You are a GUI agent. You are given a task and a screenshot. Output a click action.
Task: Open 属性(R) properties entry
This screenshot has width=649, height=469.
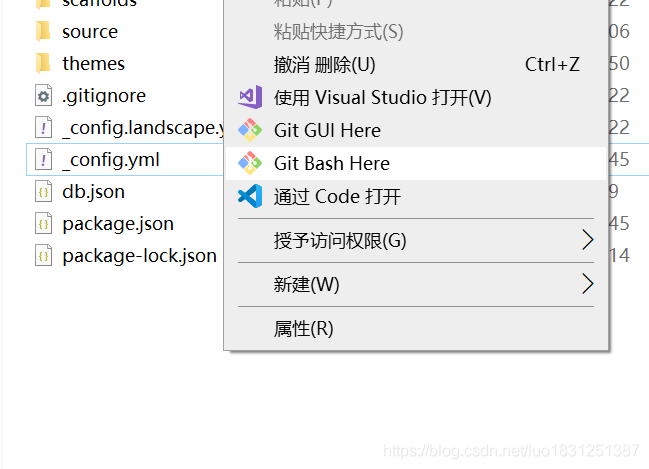pyautogui.click(x=416, y=329)
